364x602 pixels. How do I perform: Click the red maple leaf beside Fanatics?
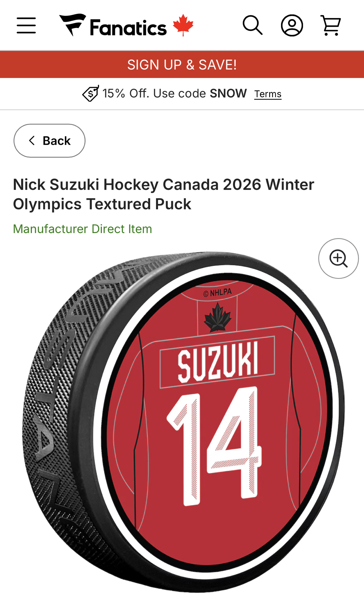[183, 25]
